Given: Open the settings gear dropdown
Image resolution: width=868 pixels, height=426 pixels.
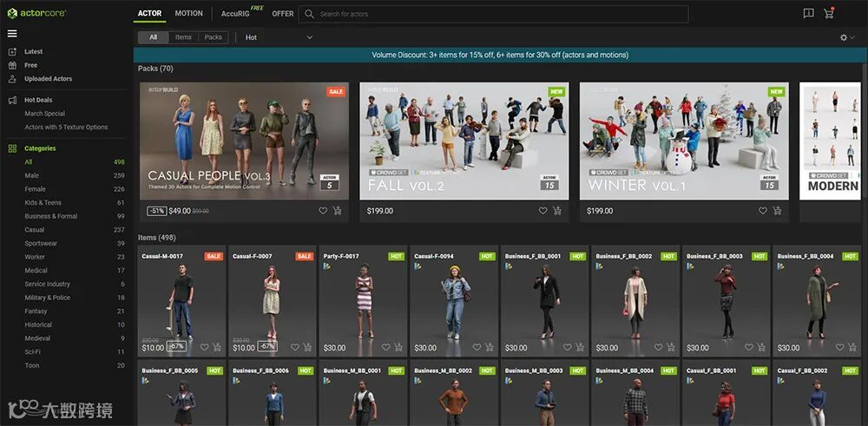Looking at the screenshot, I should 847,37.
